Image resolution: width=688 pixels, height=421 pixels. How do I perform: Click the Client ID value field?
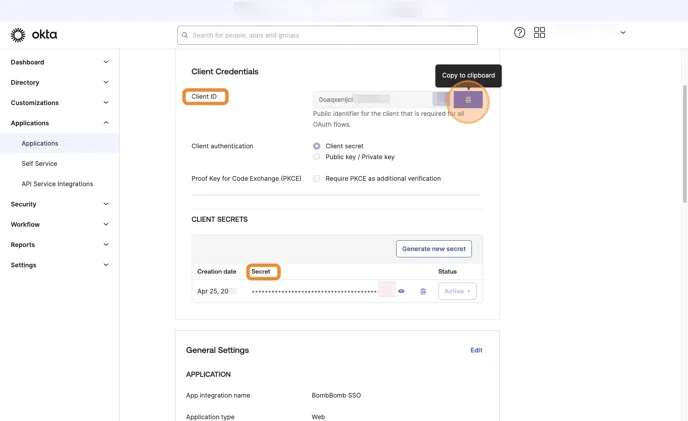(x=382, y=100)
